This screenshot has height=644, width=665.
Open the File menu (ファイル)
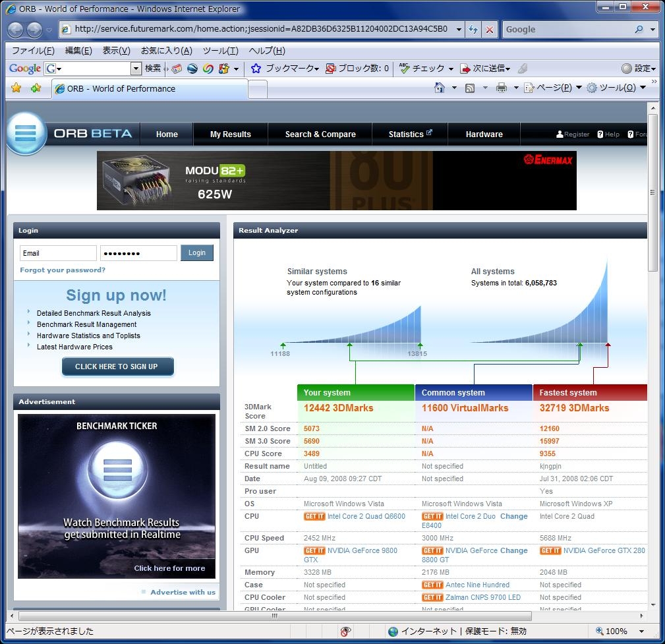click(x=33, y=51)
